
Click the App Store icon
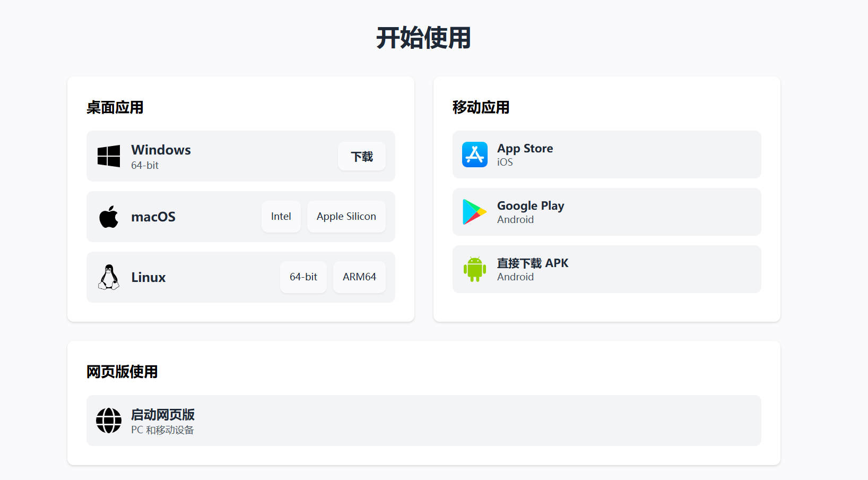[x=475, y=155]
